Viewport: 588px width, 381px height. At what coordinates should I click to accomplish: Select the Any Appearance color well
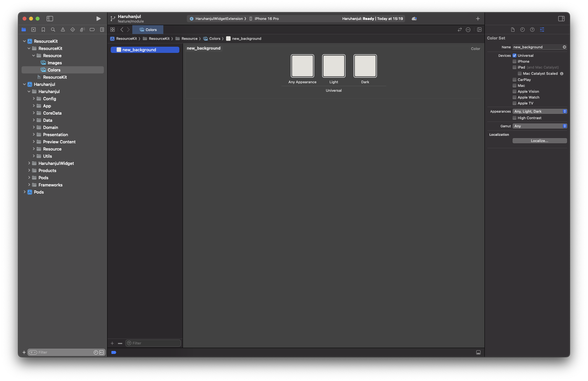(x=302, y=66)
